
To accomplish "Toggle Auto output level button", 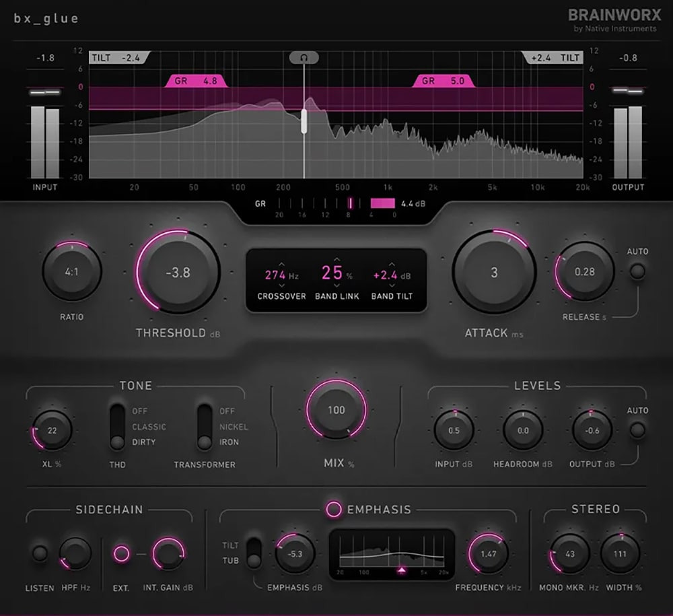I will 637,430.
